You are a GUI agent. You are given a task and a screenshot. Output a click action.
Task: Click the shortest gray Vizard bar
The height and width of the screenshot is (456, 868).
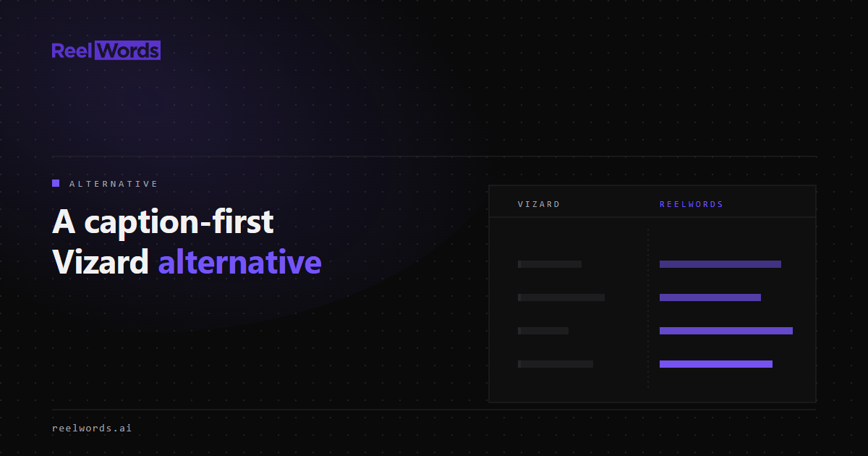pyautogui.click(x=543, y=331)
